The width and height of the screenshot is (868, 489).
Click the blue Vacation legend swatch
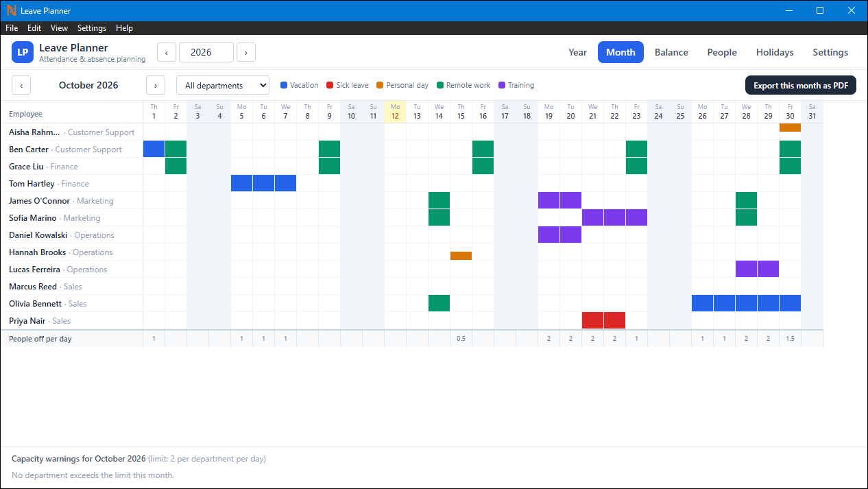(284, 85)
